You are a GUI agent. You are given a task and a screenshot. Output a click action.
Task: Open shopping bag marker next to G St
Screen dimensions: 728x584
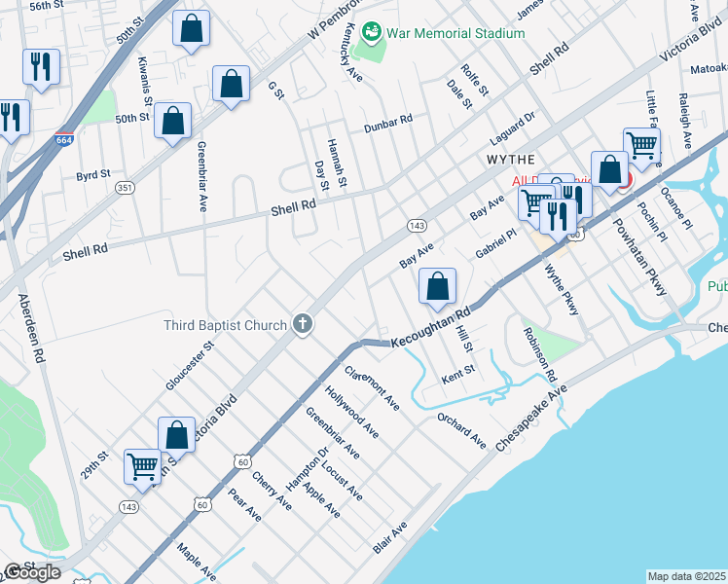232,85
